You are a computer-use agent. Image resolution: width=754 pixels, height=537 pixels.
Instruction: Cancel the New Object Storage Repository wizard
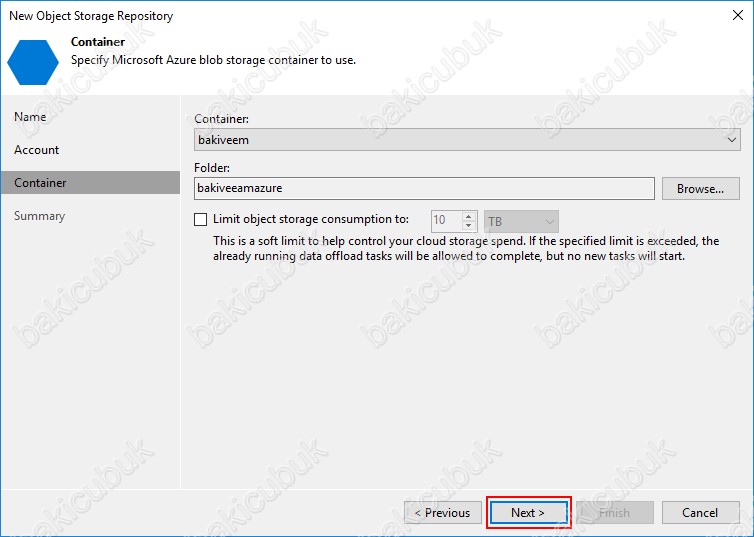[x=700, y=512]
